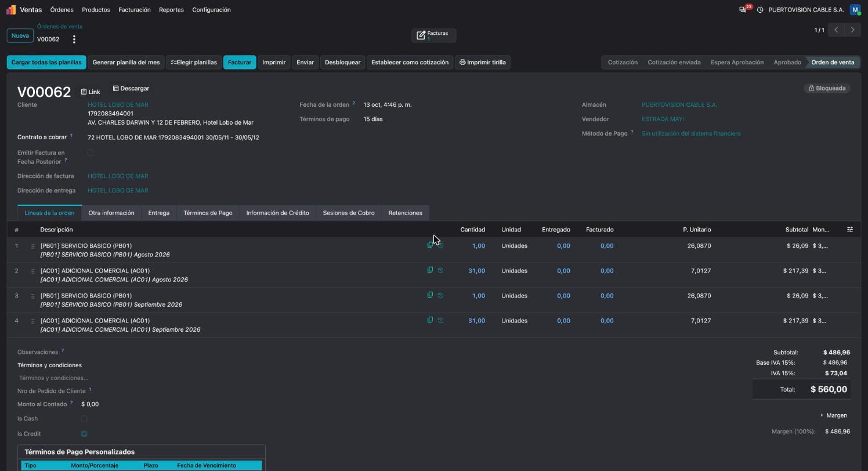Click Cargar todas las planillas button
The height and width of the screenshot is (471, 868).
tap(46, 62)
